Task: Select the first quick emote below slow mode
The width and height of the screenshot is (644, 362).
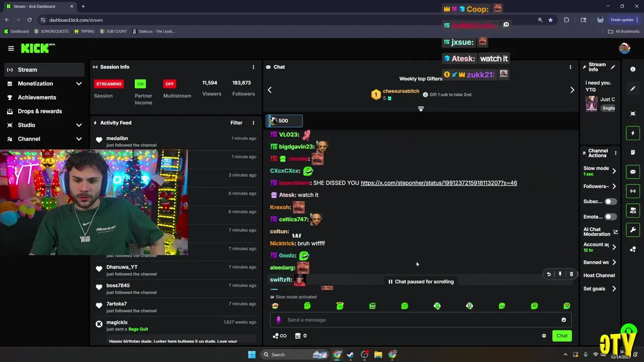Action: tap(275, 306)
